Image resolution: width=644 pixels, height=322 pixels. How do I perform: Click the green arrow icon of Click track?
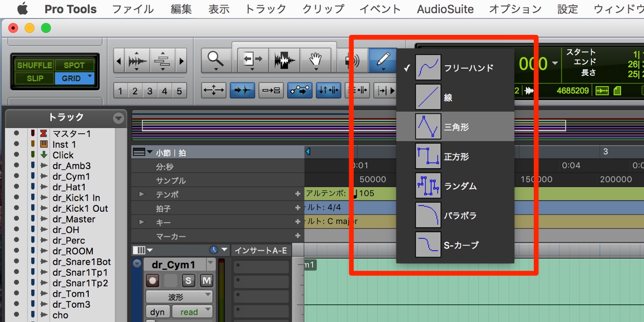point(44,155)
